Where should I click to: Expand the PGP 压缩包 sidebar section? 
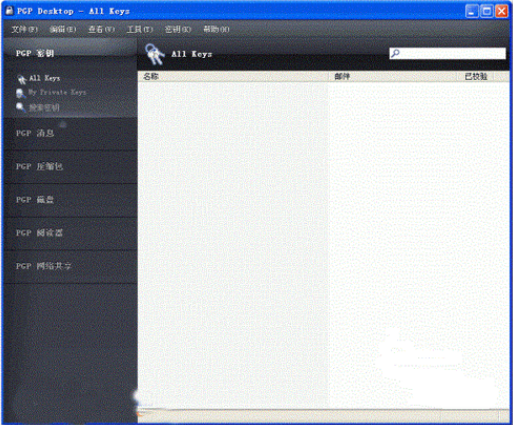[x=70, y=167]
